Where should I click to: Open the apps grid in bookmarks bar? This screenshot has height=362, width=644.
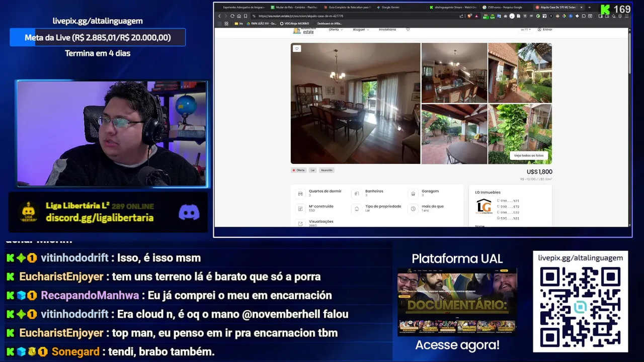tap(226, 24)
